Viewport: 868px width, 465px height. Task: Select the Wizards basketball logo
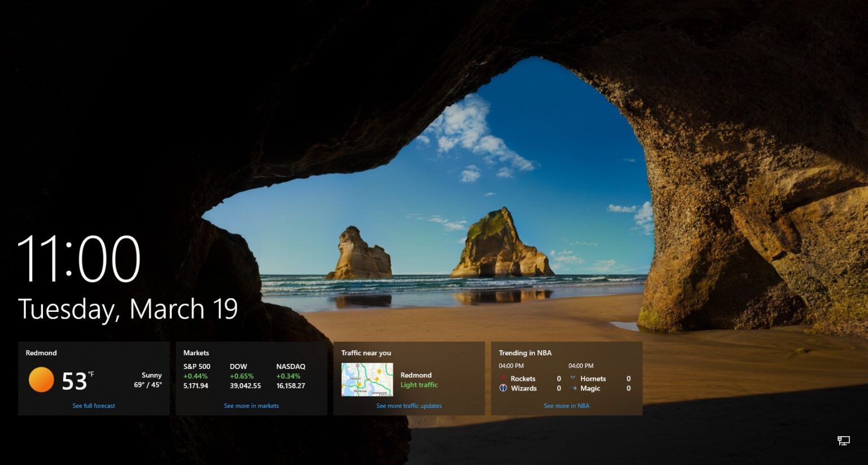tap(502, 388)
